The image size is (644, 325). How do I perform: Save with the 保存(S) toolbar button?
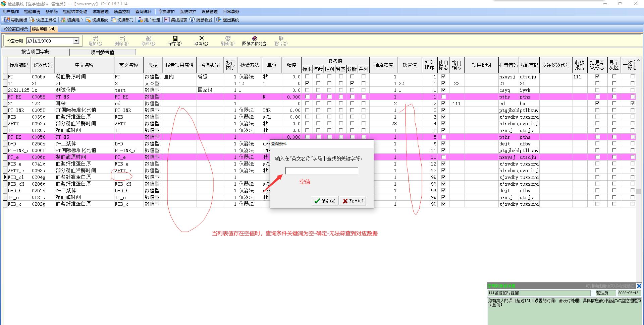[175, 41]
